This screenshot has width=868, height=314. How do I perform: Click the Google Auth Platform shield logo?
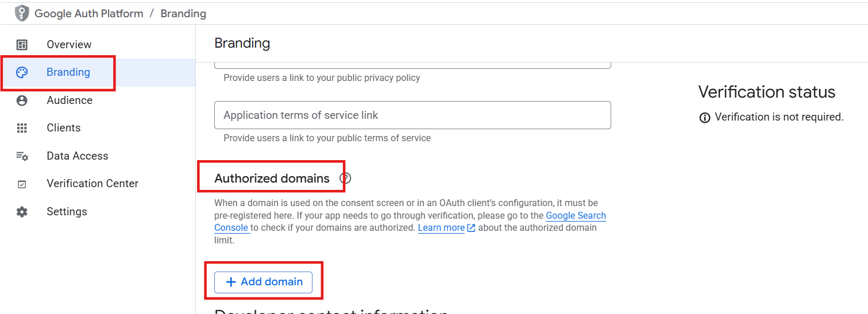coord(22,13)
